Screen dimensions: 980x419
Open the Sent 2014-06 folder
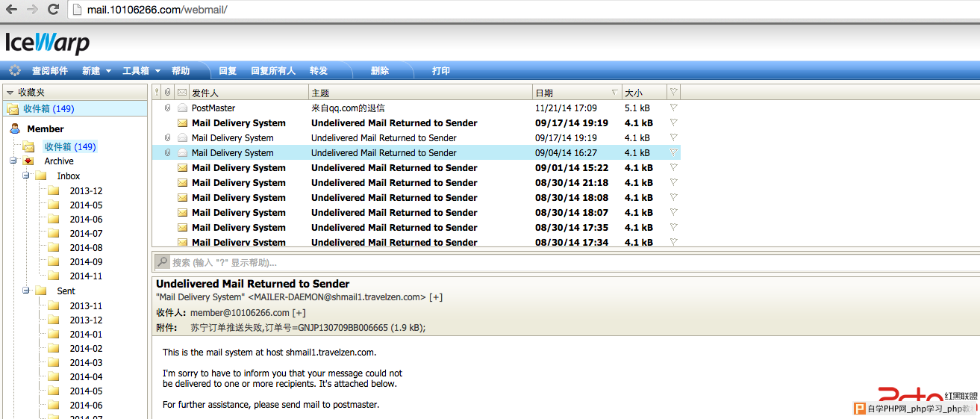86,406
